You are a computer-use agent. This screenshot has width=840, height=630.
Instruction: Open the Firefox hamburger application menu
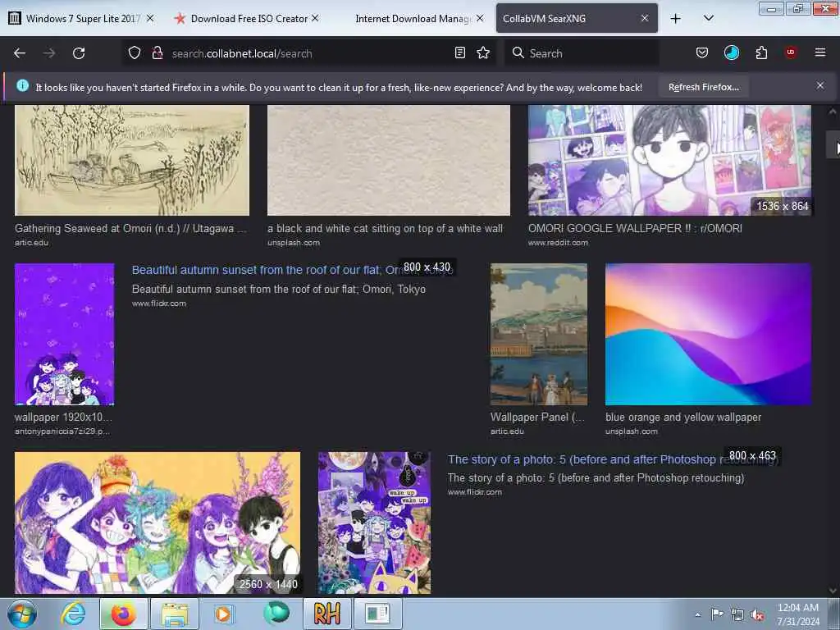[x=820, y=52]
